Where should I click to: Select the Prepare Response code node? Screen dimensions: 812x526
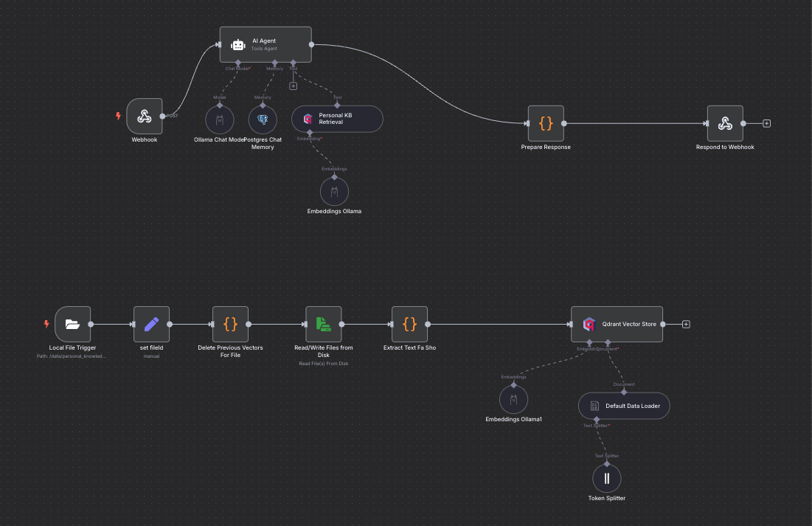[x=546, y=123]
